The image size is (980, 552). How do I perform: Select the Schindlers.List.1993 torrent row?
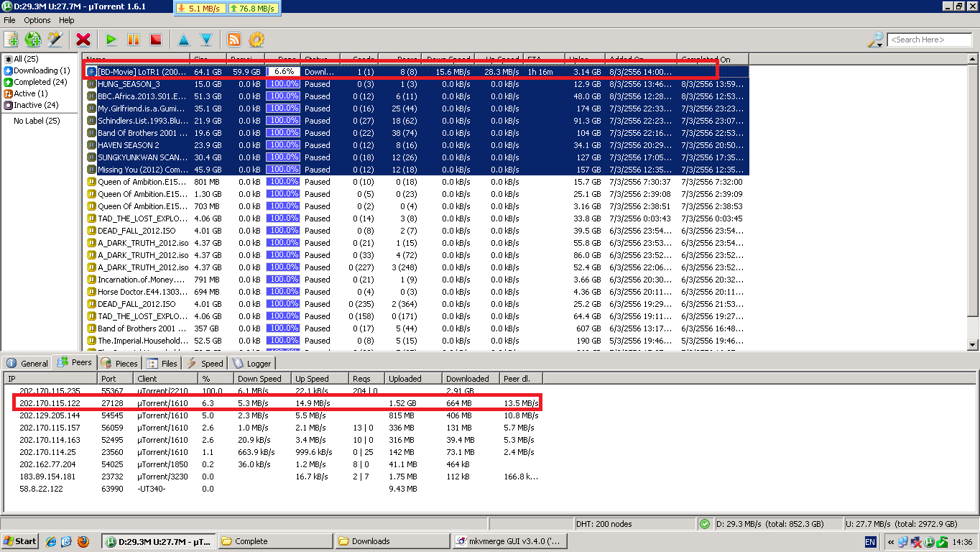[x=416, y=121]
